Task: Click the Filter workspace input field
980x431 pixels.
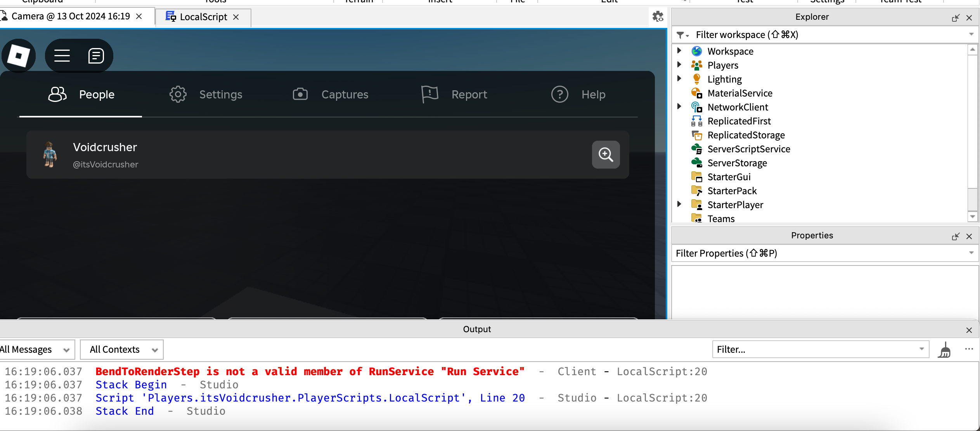Action: 826,35
